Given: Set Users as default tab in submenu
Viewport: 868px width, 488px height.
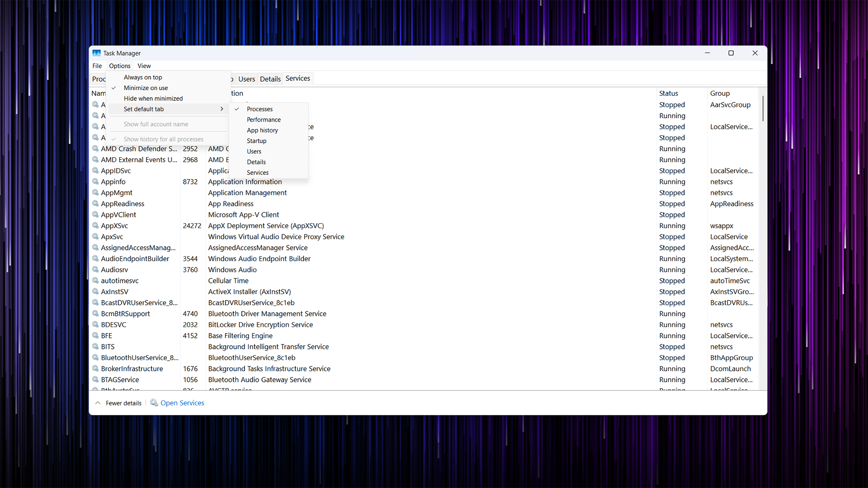Looking at the screenshot, I should pyautogui.click(x=269, y=151).
